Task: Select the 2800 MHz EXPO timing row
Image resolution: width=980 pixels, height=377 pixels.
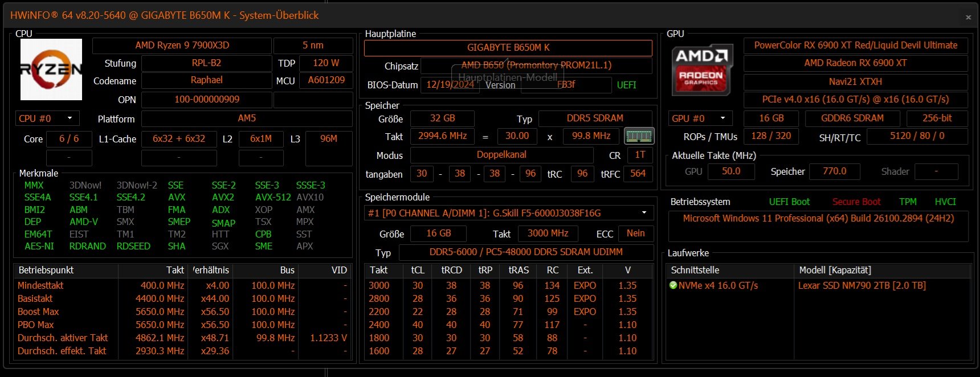Action: coord(509,298)
